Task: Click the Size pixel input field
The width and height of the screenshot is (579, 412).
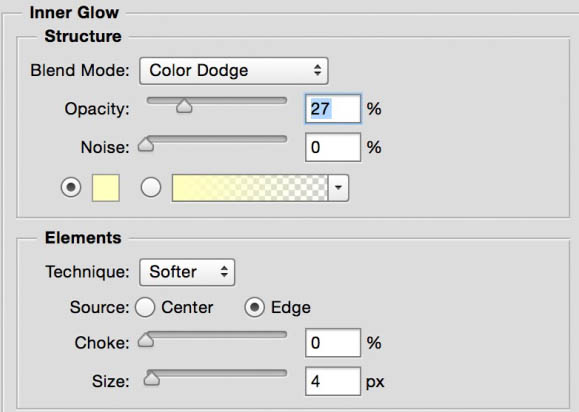Action: pos(333,381)
